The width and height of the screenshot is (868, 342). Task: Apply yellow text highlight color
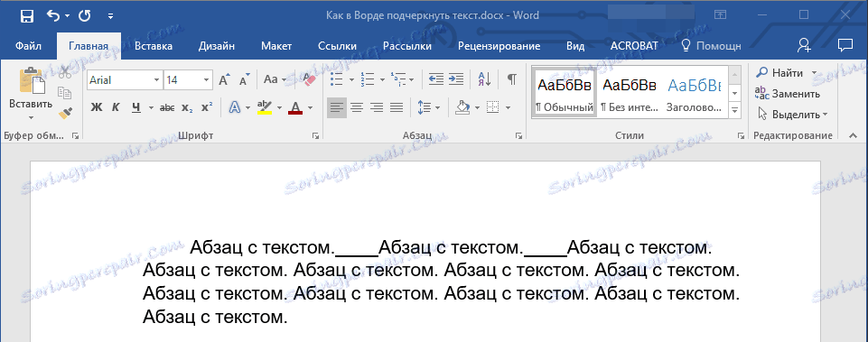click(x=266, y=107)
